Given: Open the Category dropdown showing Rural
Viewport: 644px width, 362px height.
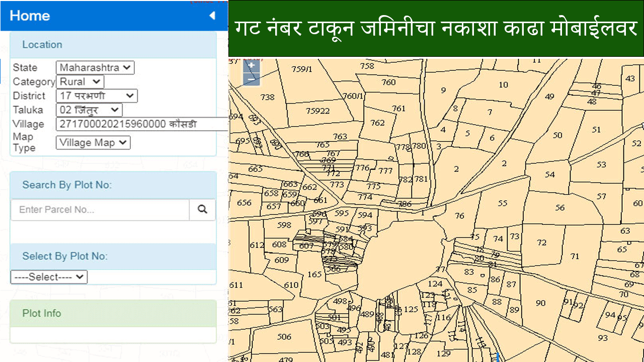Looking at the screenshot, I should pyautogui.click(x=79, y=81).
